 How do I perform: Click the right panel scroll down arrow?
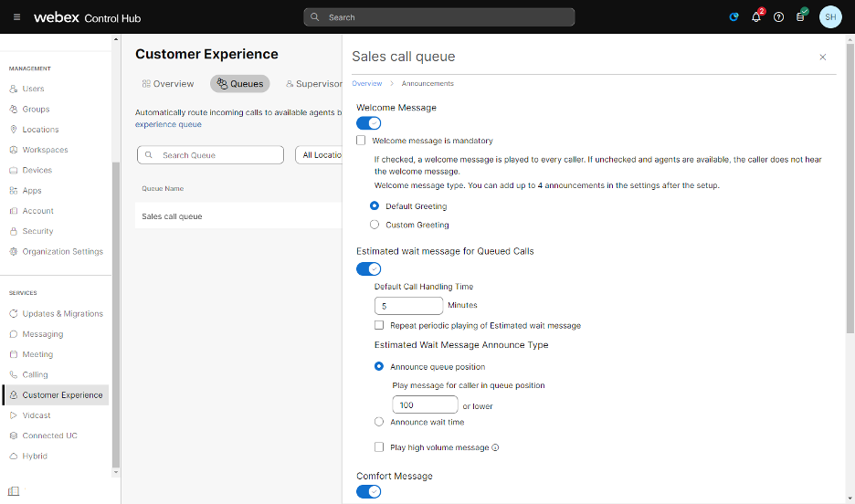(850, 499)
